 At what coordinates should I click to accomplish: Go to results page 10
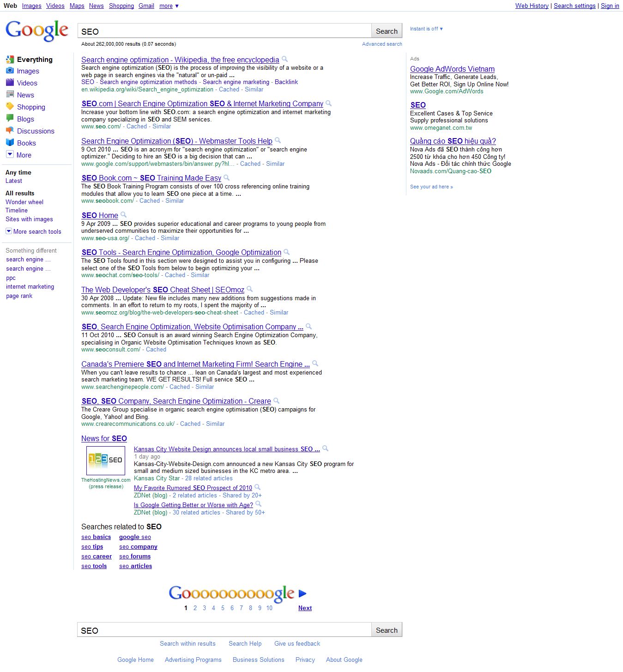(x=269, y=608)
